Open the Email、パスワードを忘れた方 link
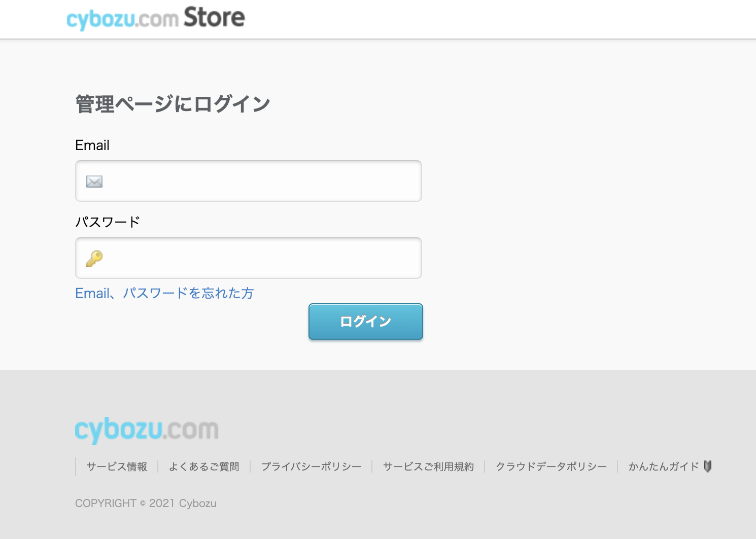Screen dimensions: 756x539 point(164,294)
